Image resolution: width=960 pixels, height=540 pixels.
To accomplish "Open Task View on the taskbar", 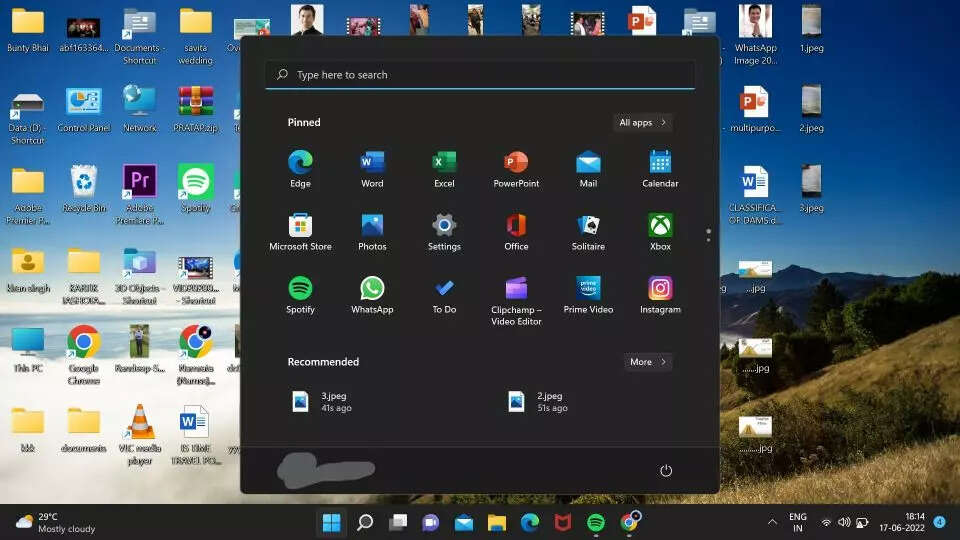I will coord(398,522).
